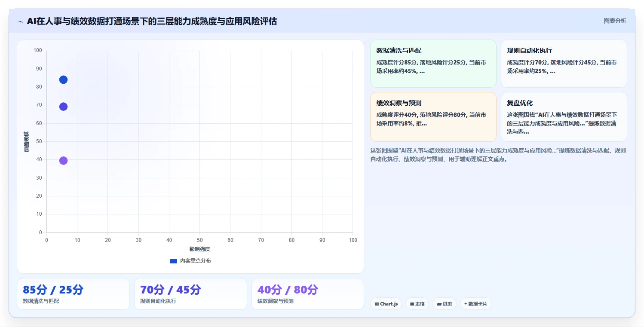The image size is (644, 327).
Task: Select the 70分 / 45分 stat card
Action: [x=190, y=294]
